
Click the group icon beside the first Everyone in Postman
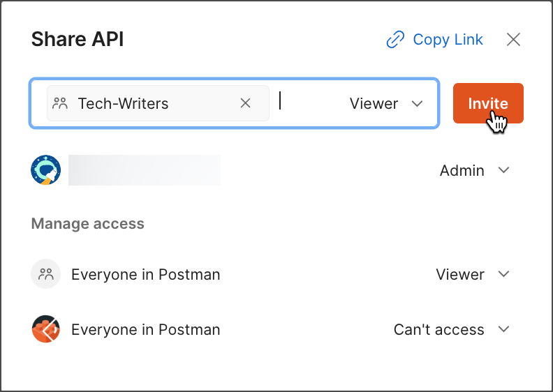pos(46,273)
